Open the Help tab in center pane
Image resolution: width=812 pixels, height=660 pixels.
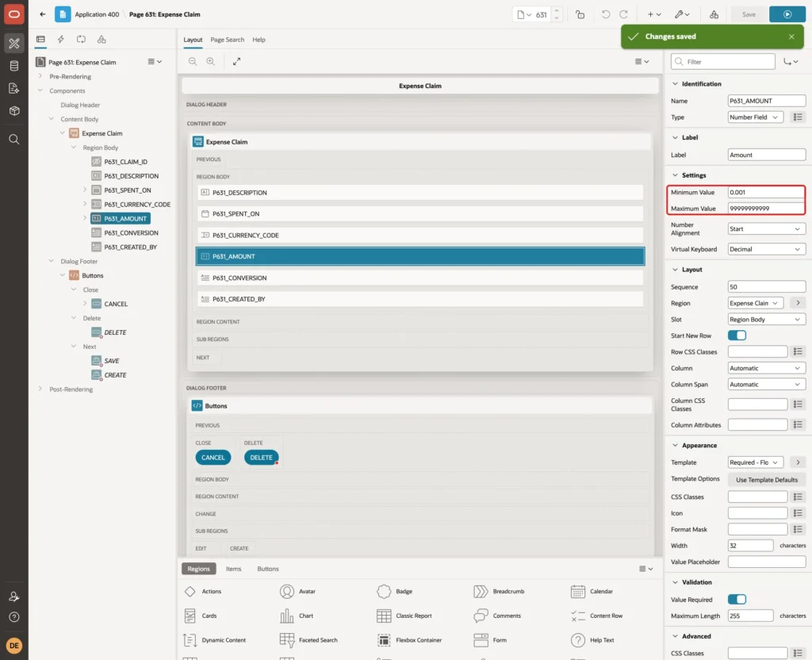click(259, 40)
